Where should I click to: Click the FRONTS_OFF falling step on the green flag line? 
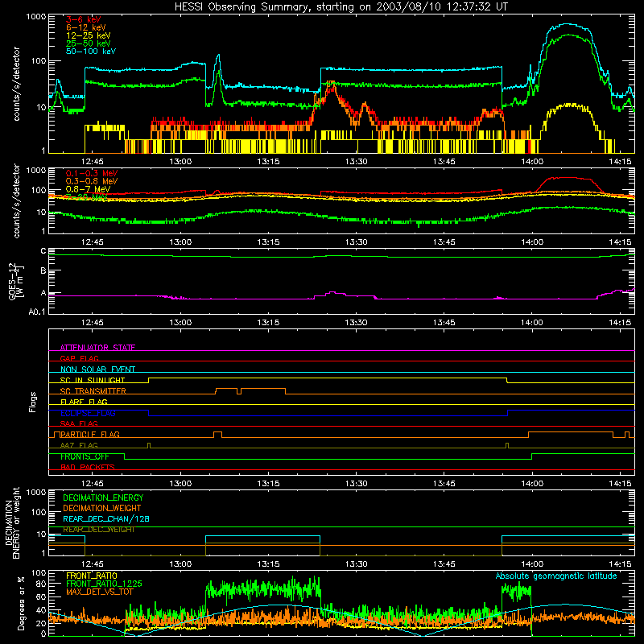click(125, 456)
